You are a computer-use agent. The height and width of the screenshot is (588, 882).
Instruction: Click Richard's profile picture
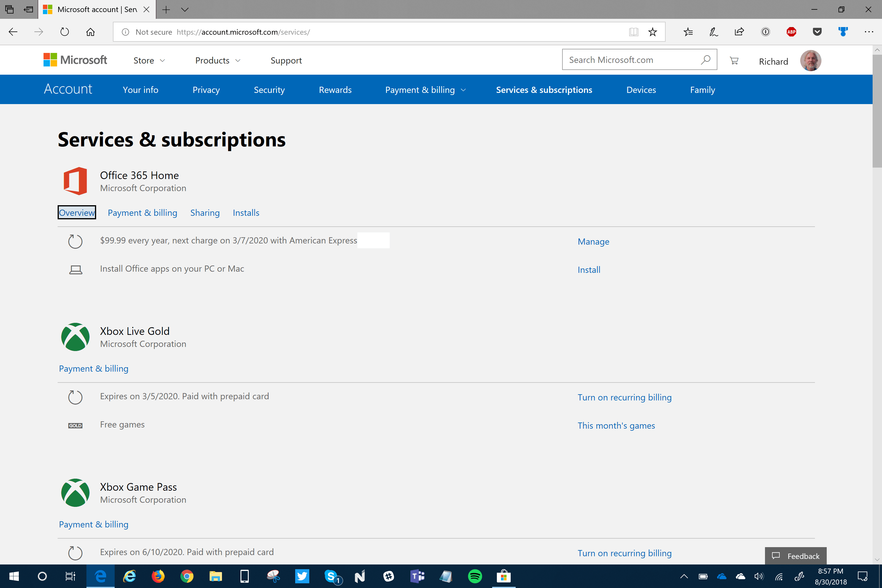[x=810, y=60]
